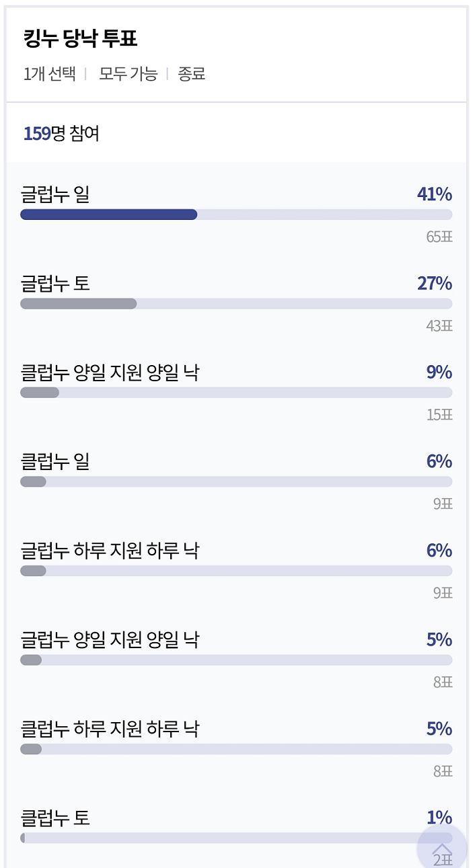Select 클럽누 양일 지원 양일 낙 at 5%
The width and height of the screenshot is (471, 868).
coord(110,639)
